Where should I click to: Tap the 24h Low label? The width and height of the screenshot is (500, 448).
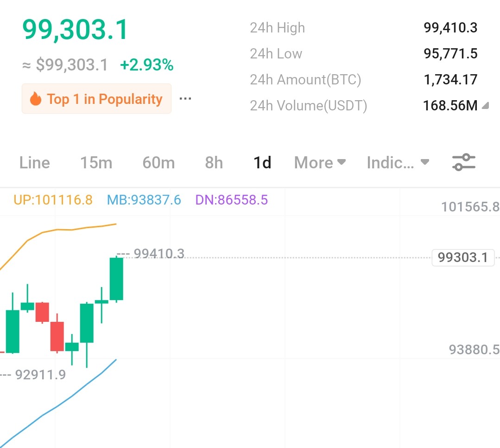pyautogui.click(x=276, y=54)
